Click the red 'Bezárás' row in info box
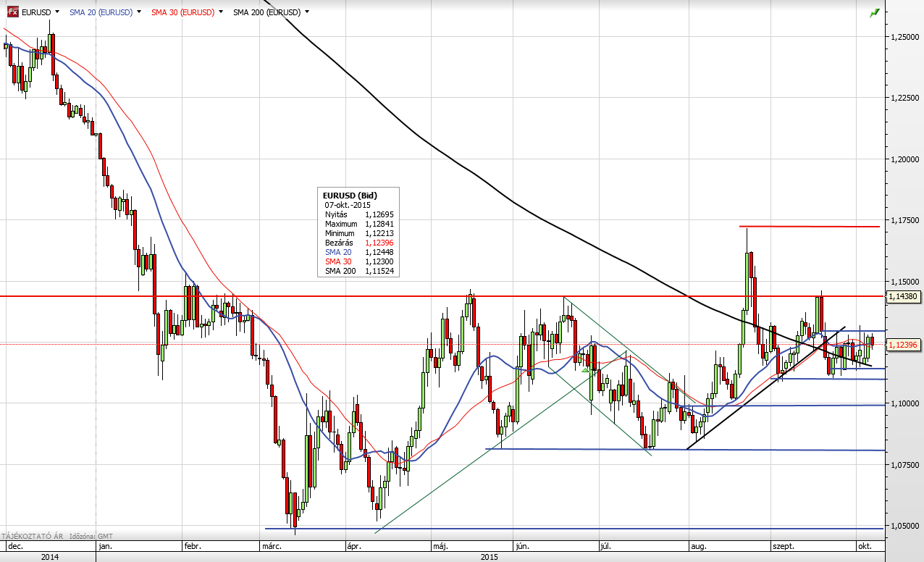The width and height of the screenshot is (924, 562). [360, 243]
